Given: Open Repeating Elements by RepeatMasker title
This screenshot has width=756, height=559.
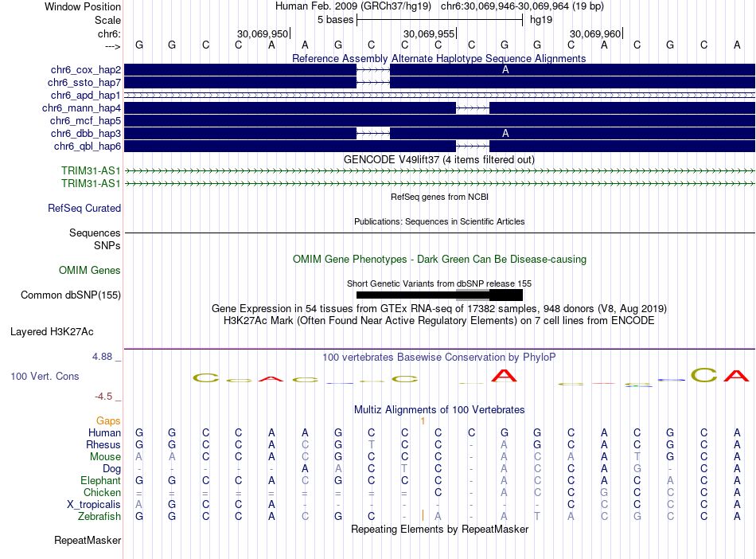Looking at the screenshot, I should pyautogui.click(x=439, y=529).
